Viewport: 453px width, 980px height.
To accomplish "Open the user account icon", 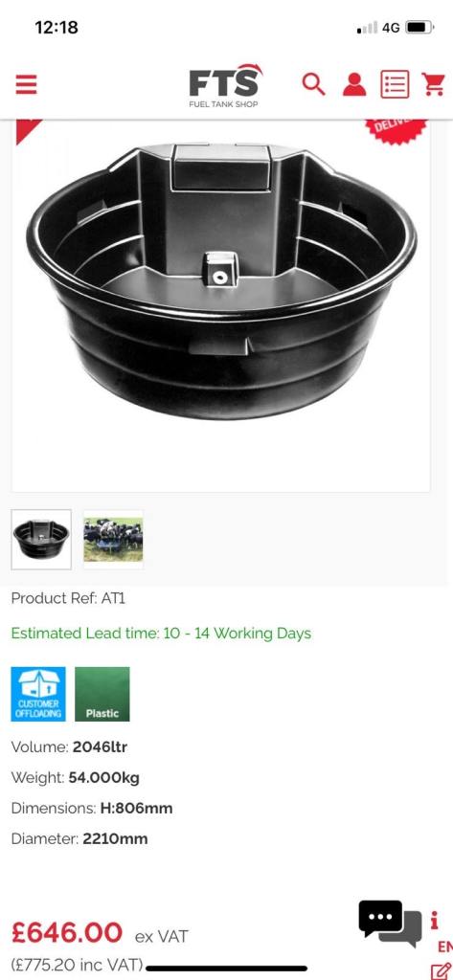I will (354, 84).
